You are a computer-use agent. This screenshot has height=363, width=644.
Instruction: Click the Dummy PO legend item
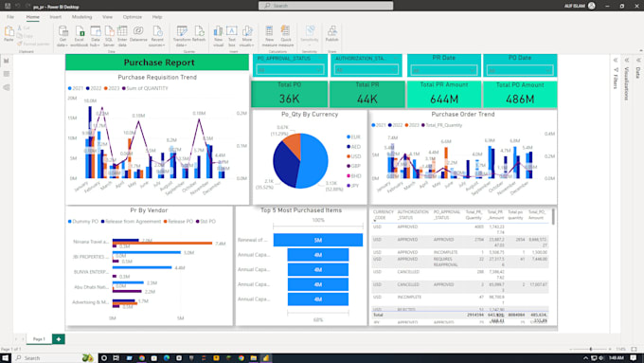coord(83,221)
